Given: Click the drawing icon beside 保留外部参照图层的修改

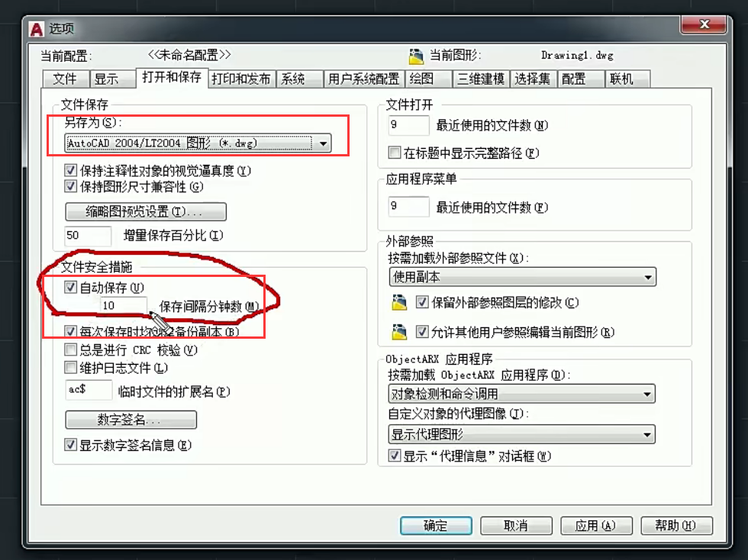Looking at the screenshot, I should tap(398, 302).
